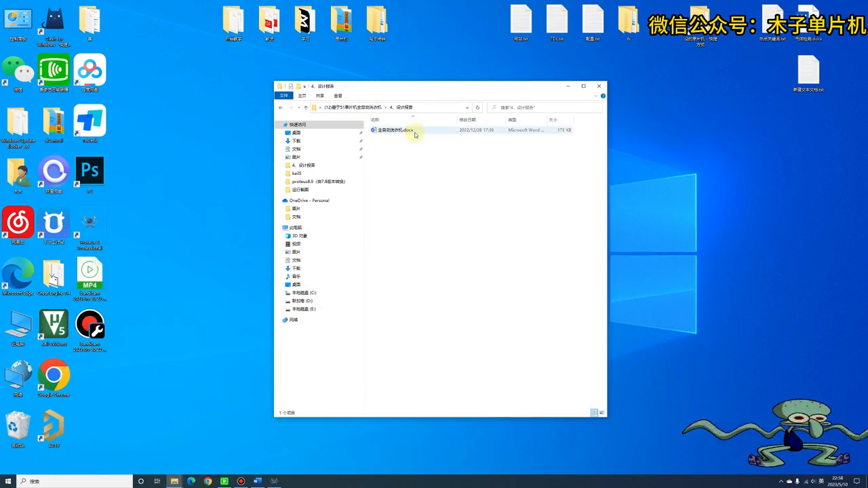Open the Keil uVision5 desktop shortcut
Screen dimensions: 868x488
(54, 325)
